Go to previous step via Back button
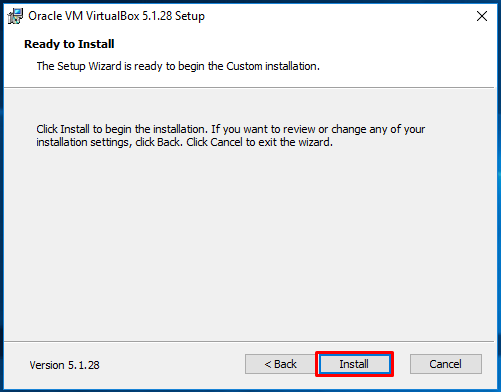 tap(280, 364)
